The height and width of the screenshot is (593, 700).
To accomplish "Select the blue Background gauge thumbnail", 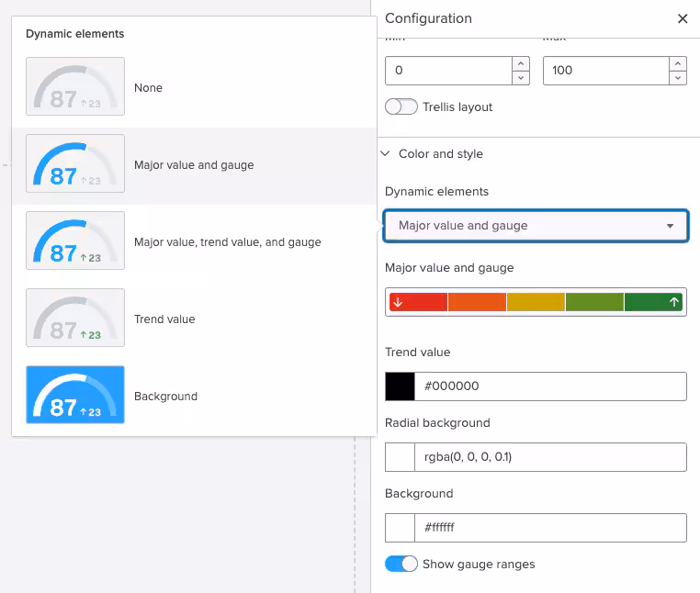I will (x=75, y=396).
